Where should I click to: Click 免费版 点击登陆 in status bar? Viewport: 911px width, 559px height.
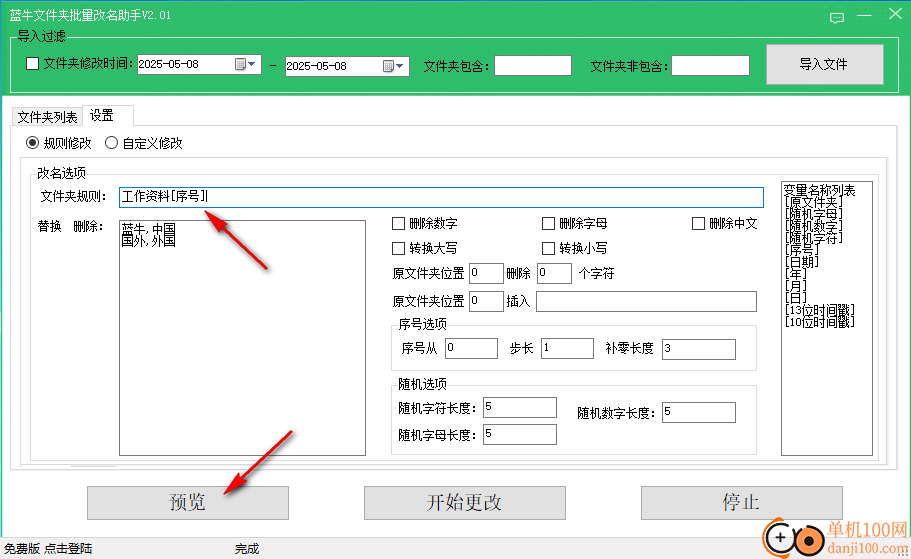click(48, 549)
